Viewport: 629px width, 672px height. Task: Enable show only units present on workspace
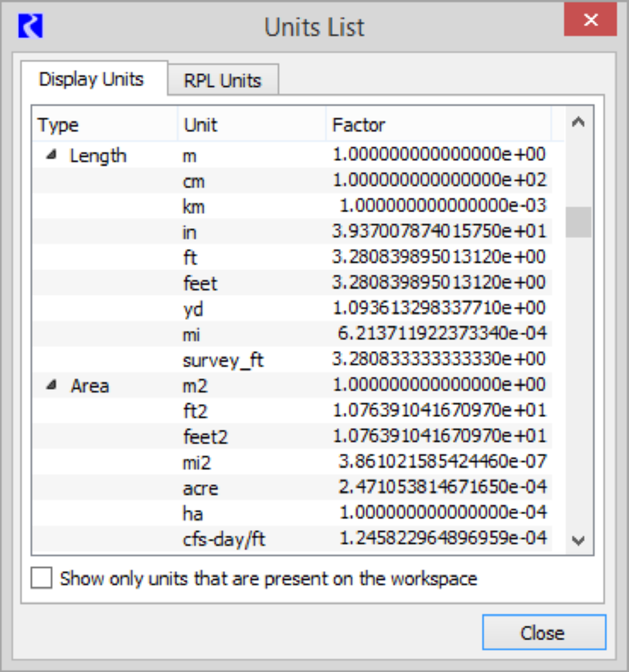click(42, 578)
